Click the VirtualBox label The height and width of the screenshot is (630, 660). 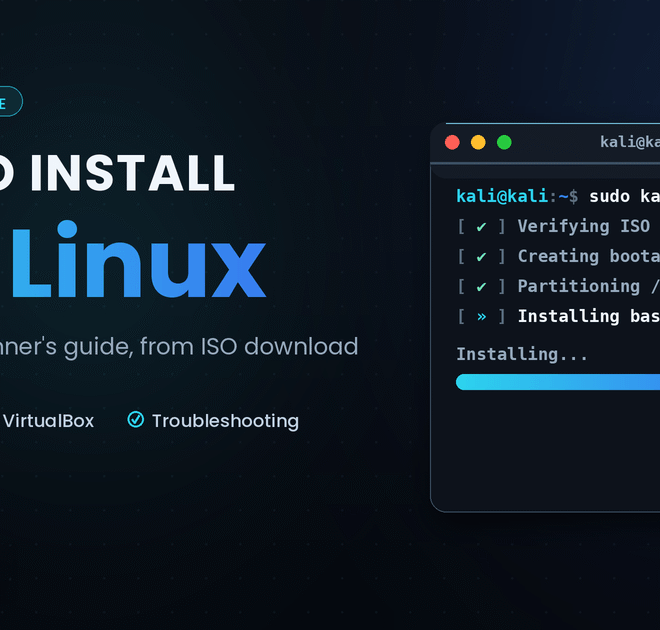point(48,421)
